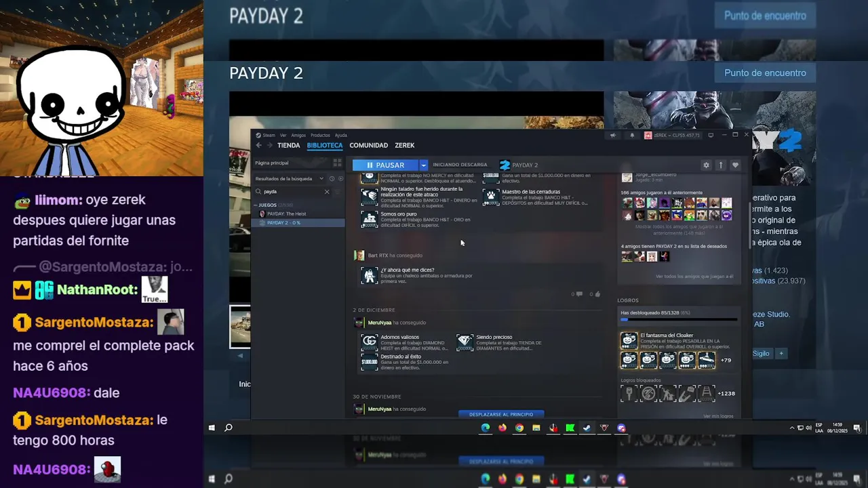
Task: Click 'Somos oro puro' achievement icon
Action: point(370,219)
